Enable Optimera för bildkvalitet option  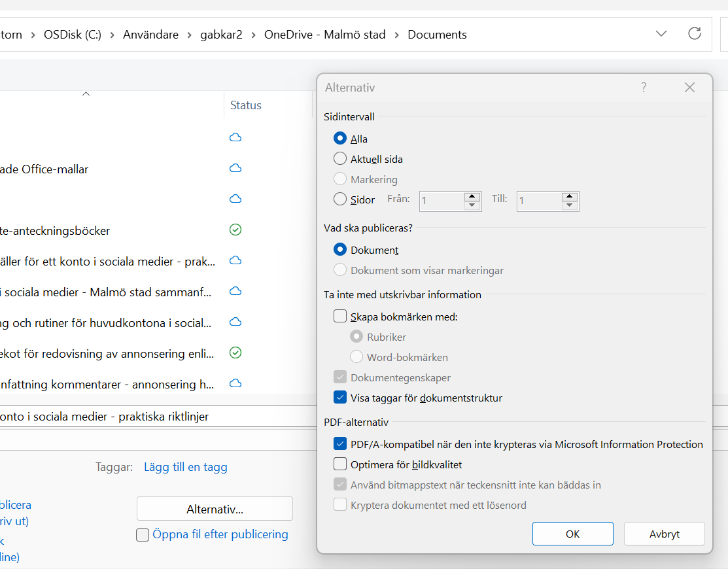340,465
